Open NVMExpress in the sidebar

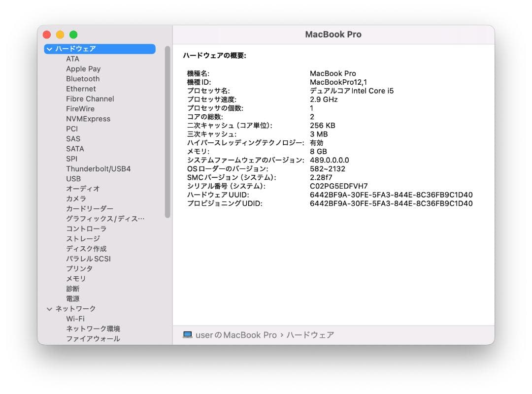click(88, 119)
